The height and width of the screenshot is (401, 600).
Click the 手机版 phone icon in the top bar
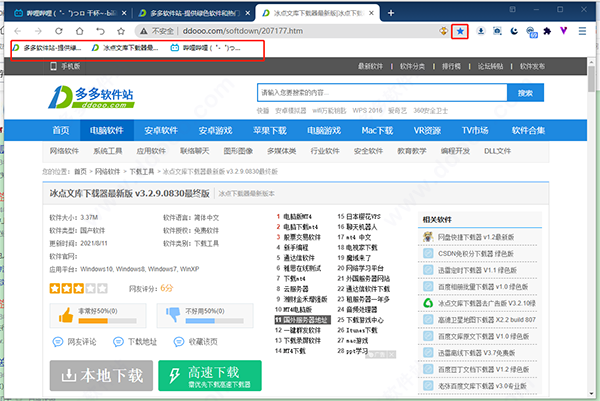pos(54,66)
